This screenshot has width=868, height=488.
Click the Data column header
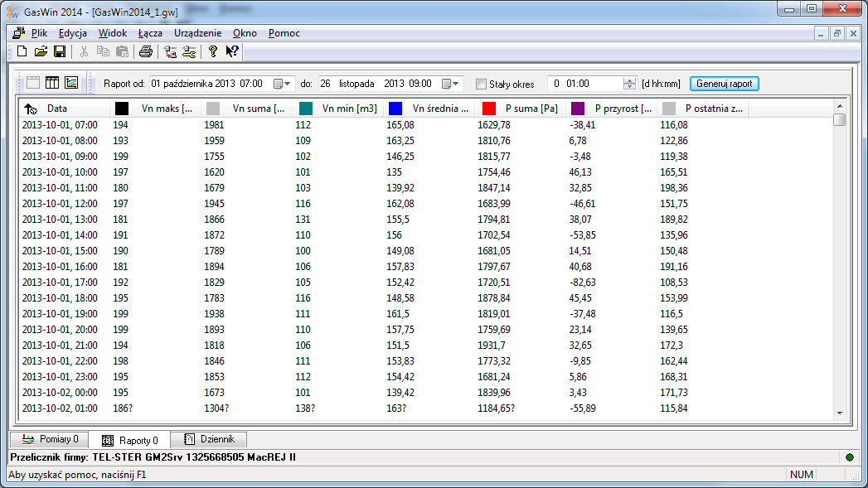[x=64, y=109]
